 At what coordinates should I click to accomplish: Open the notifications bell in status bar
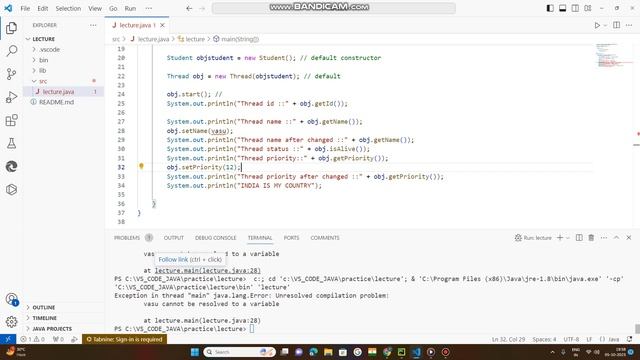pyautogui.click(x=630, y=339)
